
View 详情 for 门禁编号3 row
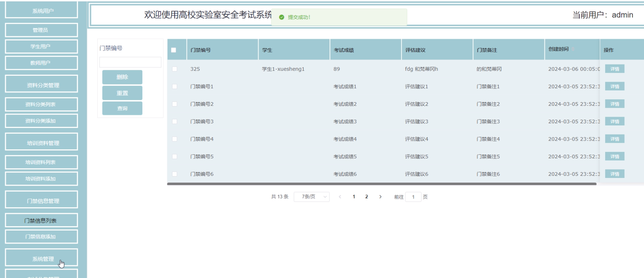tap(615, 121)
